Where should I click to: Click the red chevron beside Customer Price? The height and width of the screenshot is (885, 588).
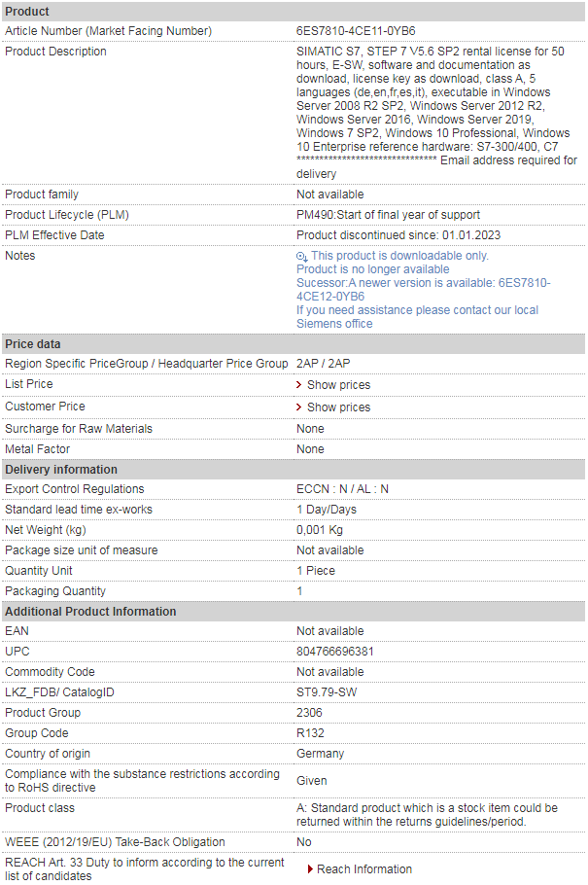click(x=299, y=407)
